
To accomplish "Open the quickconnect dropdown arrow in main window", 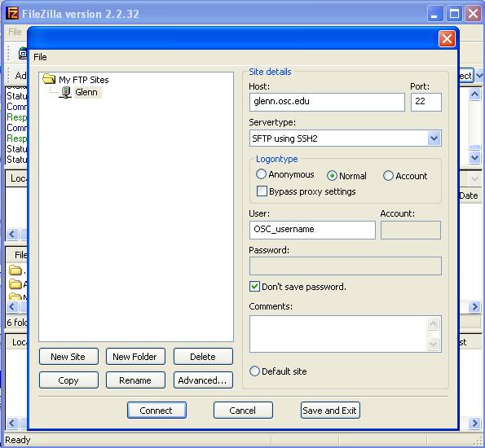I will click(x=478, y=76).
